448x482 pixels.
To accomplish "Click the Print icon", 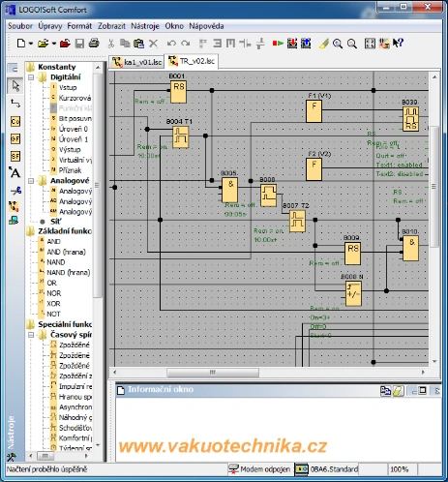I will coord(94,43).
